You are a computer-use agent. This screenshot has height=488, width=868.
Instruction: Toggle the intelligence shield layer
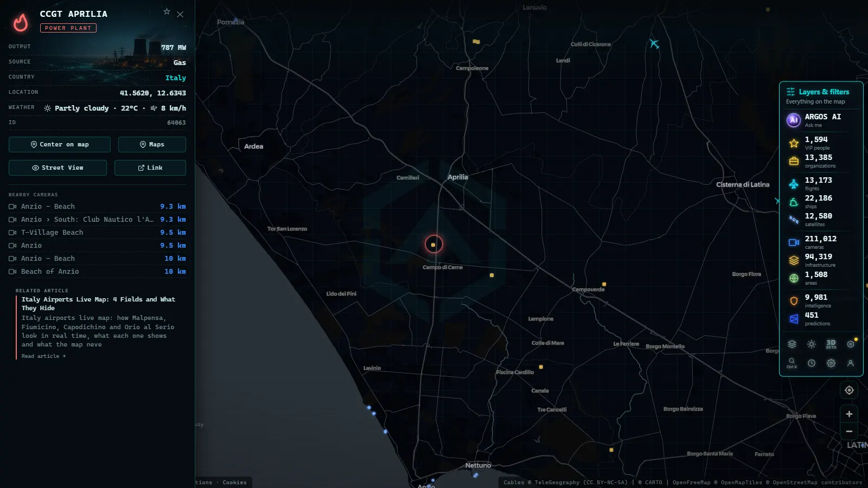794,301
